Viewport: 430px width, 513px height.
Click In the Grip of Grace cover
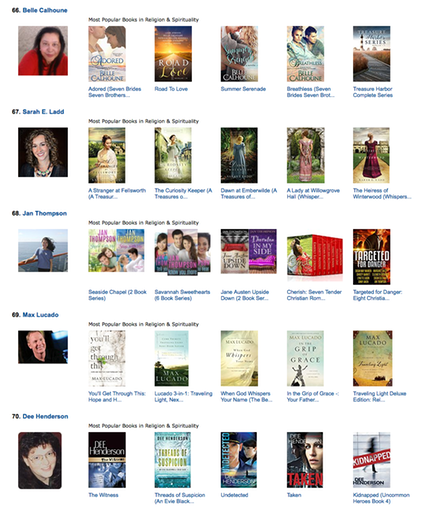305,358
